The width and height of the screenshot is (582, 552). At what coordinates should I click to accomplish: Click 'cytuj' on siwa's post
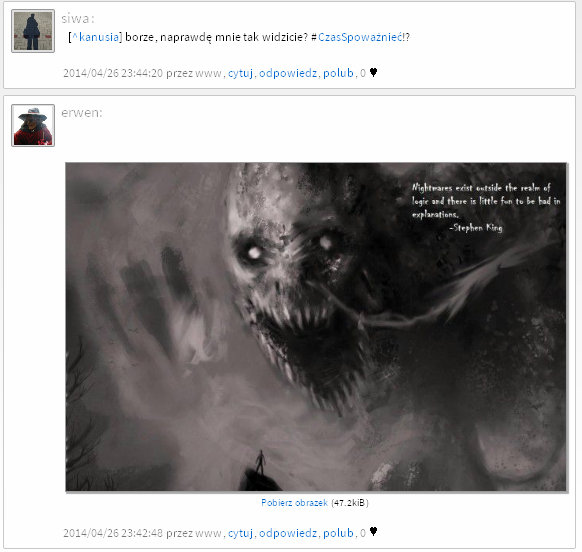click(x=241, y=73)
